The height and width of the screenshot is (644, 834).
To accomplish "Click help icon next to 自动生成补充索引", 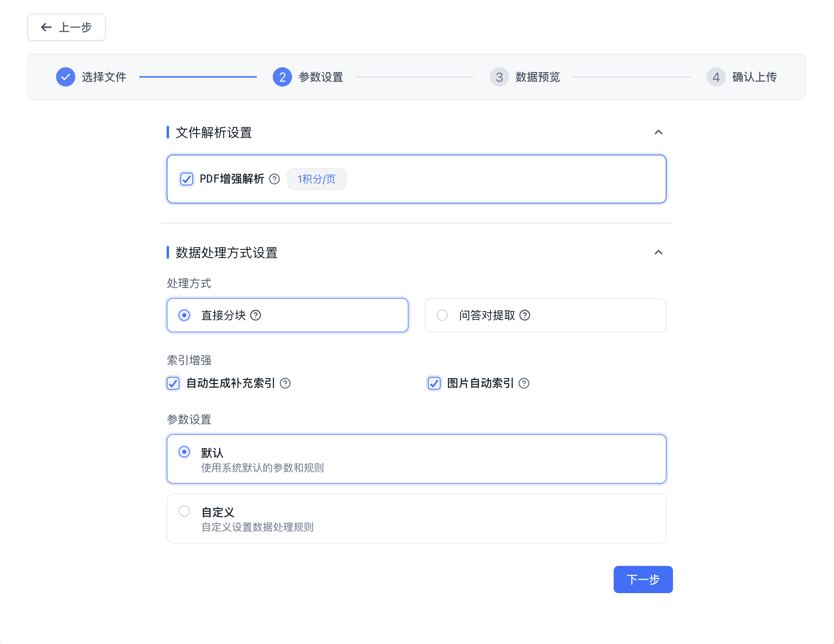I will point(285,384).
